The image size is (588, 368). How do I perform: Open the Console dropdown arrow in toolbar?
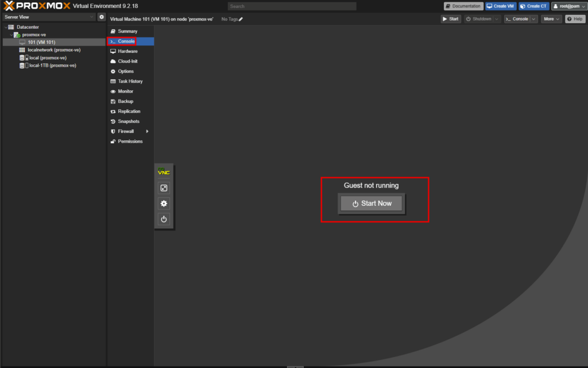533,19
